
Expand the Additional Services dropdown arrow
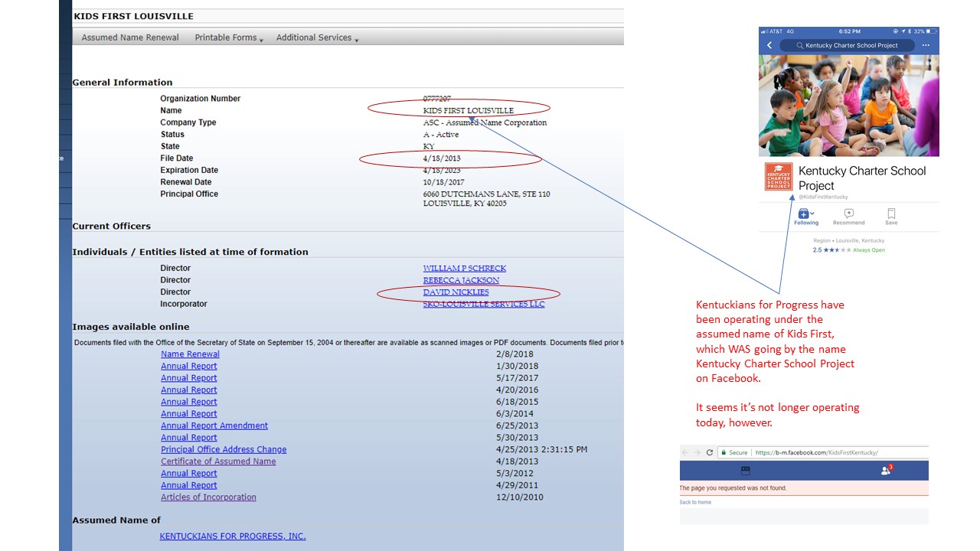pos(357,40)
